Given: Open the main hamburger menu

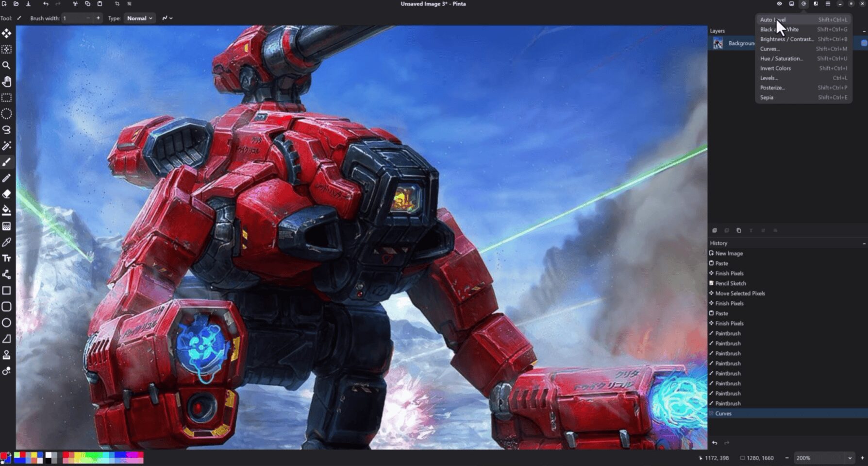Looking at the screenshot, I should click(828, 4).
